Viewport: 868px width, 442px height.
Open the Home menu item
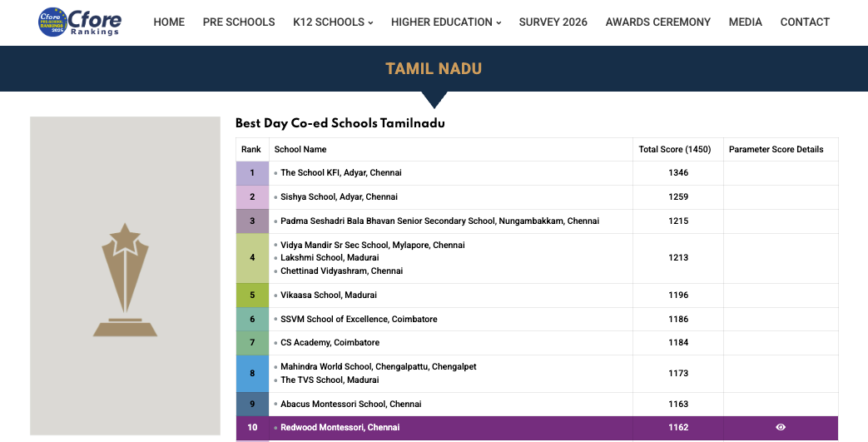(169, 22)
